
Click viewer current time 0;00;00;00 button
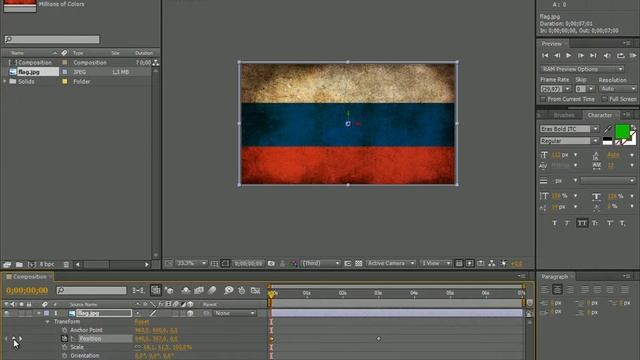[249, 264]
